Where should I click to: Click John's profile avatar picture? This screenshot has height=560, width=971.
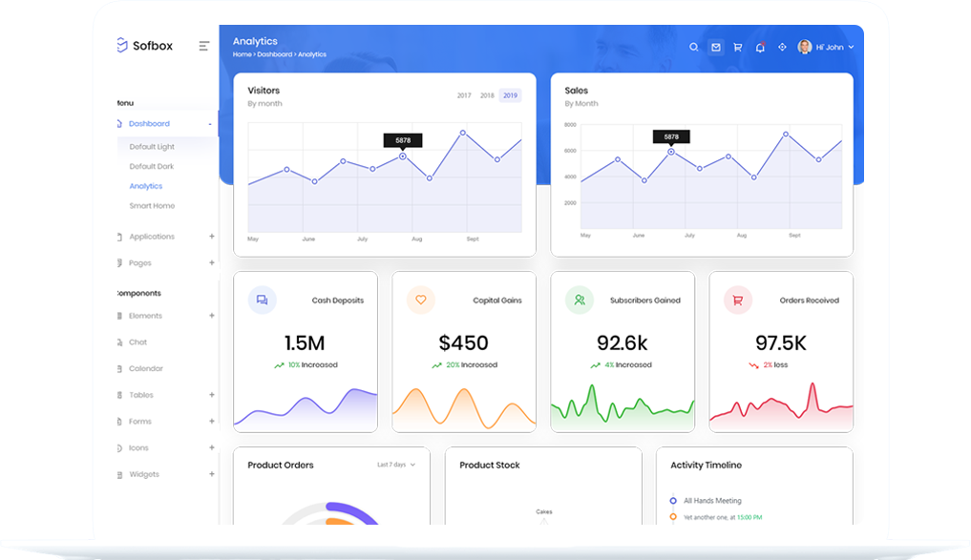tap(805, 46)
